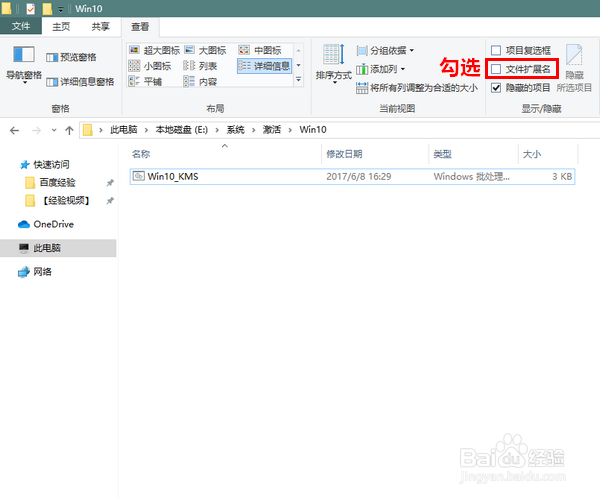
Task: Select 内容 content layout
Action: tap(200, 81)
